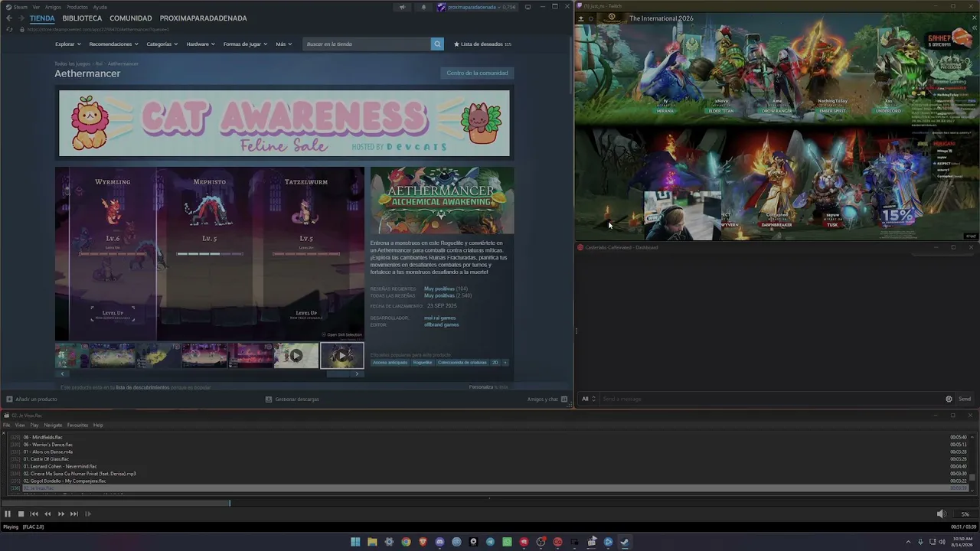Click the Cat Awareness Feline Sale banner
Image resolution: width=980 pixels, height=551 pixels.
(284, 123)
